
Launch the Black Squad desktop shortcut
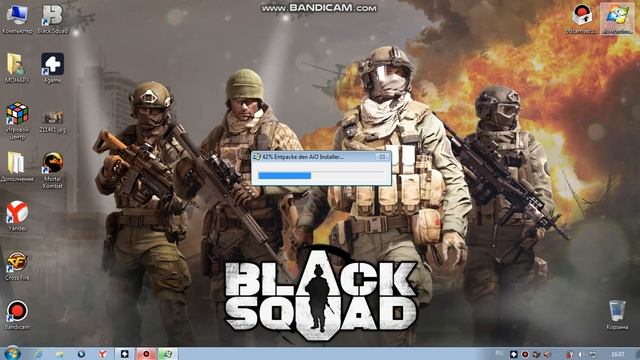(x=53, y=19)
